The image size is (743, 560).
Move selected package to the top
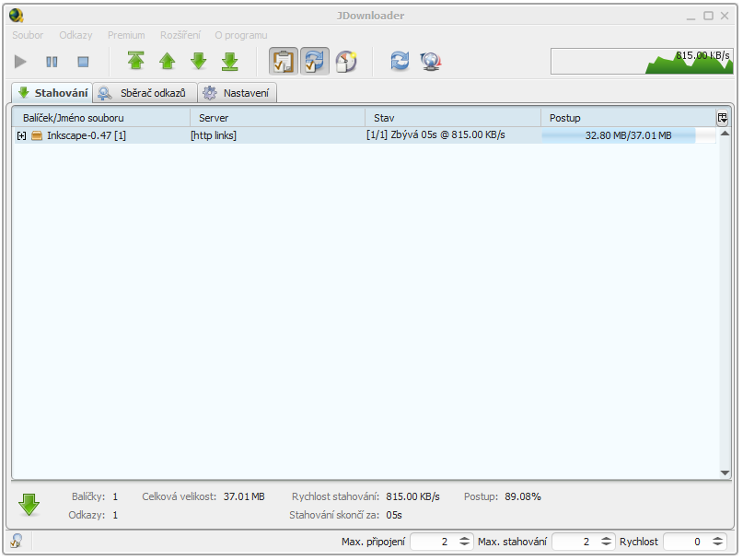[136, 61]
